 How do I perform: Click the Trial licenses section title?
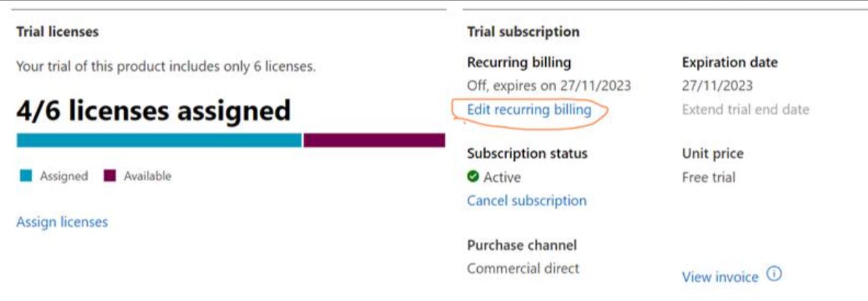pyautogui.click(x=57, y=32)
